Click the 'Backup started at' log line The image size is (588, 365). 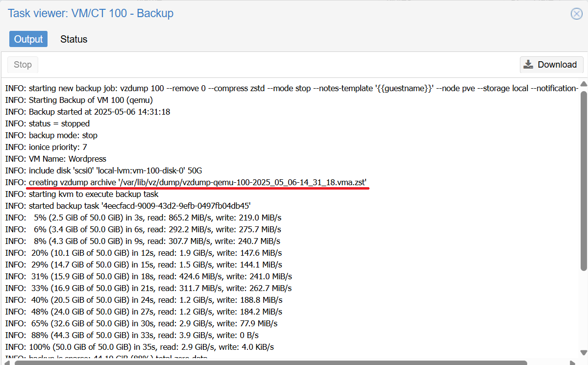88,112
